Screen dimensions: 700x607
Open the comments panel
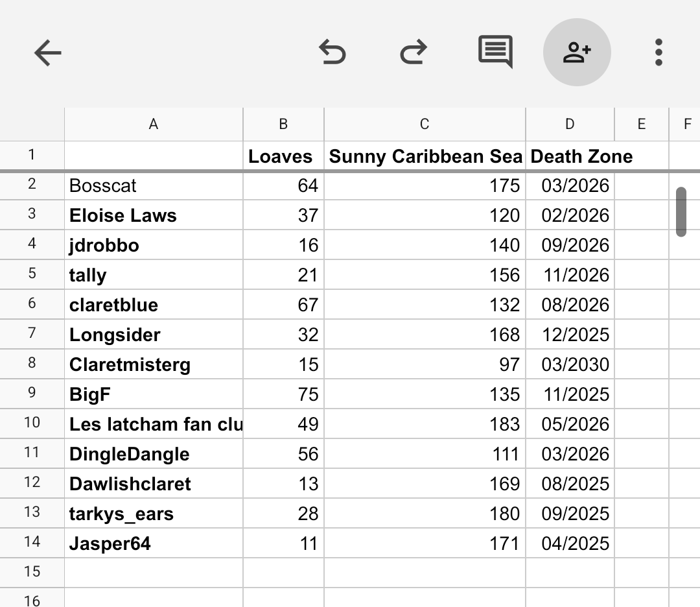tap(495, 52)
